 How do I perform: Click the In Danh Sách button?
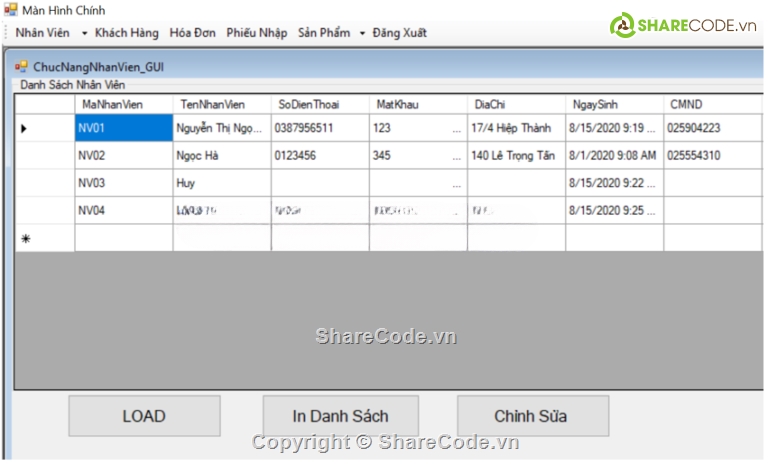[341, 416]
